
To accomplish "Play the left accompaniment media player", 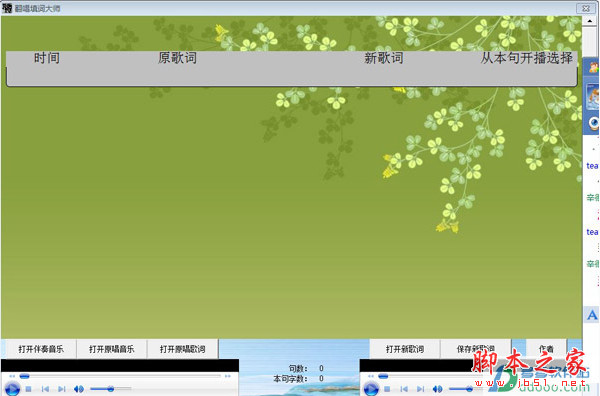I will point(12,389).
